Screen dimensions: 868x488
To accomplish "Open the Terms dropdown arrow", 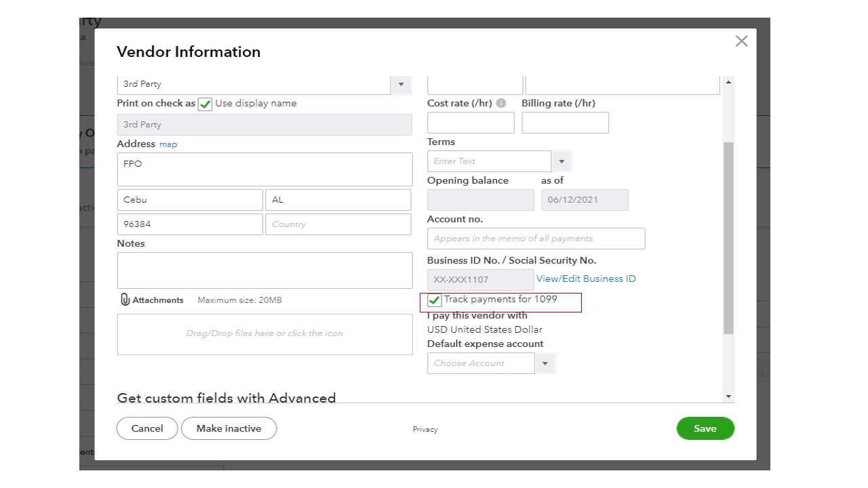I will coord(561,161).
